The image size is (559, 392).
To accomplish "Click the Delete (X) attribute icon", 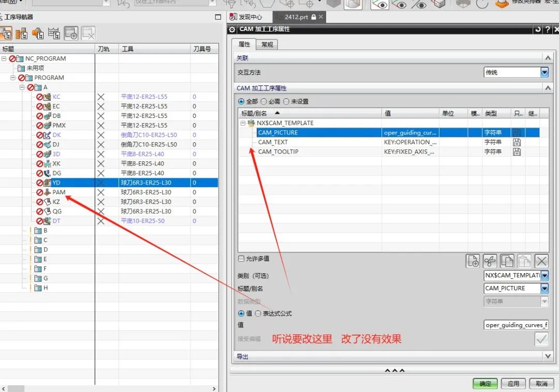I will tap(541, 261).
